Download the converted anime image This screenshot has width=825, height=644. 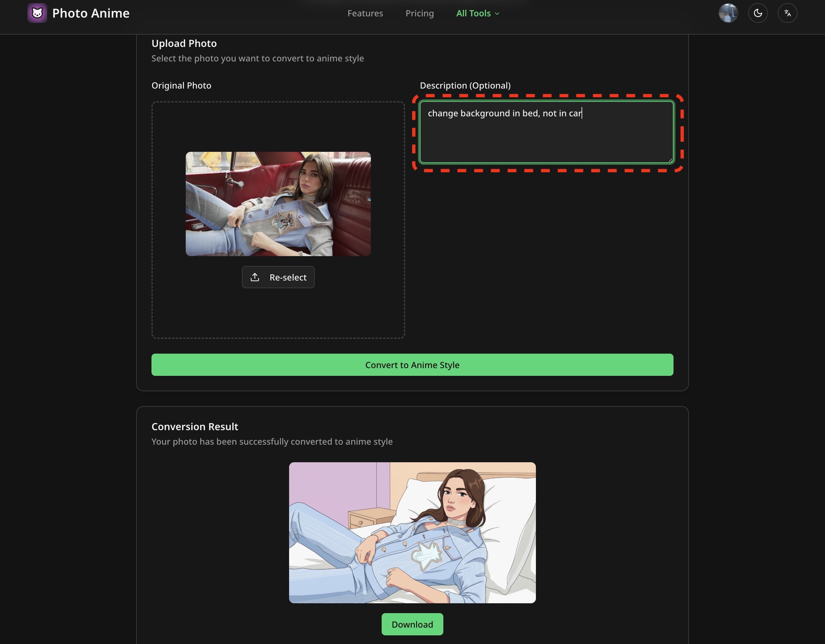412,624
